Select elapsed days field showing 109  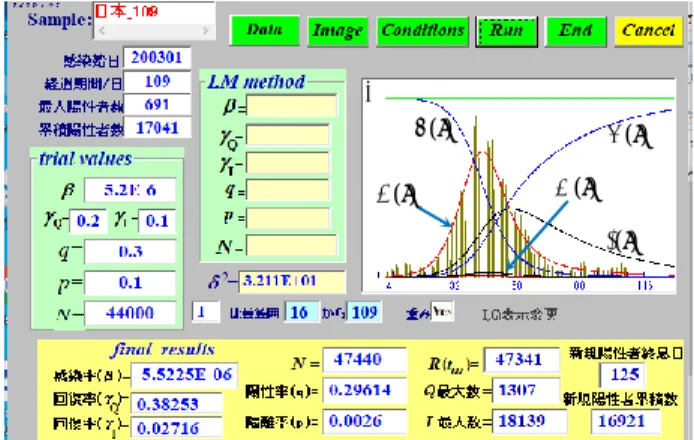[x=157, y=81]
